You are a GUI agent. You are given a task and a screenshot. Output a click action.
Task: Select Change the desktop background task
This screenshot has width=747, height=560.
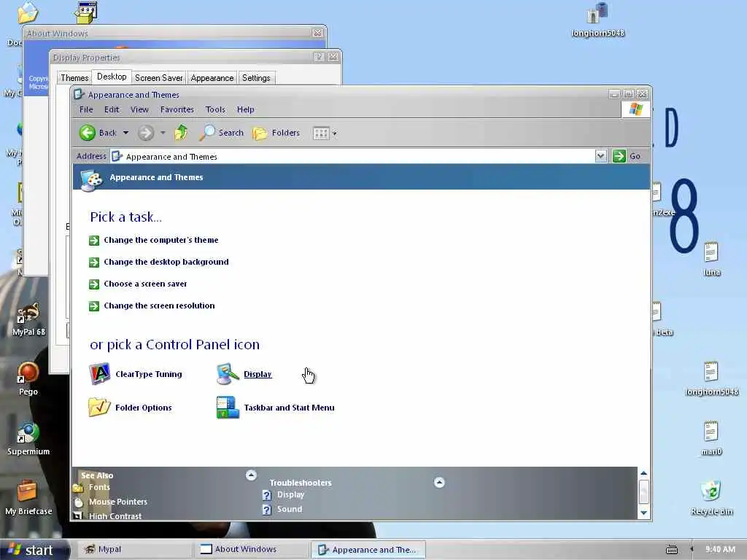(x=166, y=262)
